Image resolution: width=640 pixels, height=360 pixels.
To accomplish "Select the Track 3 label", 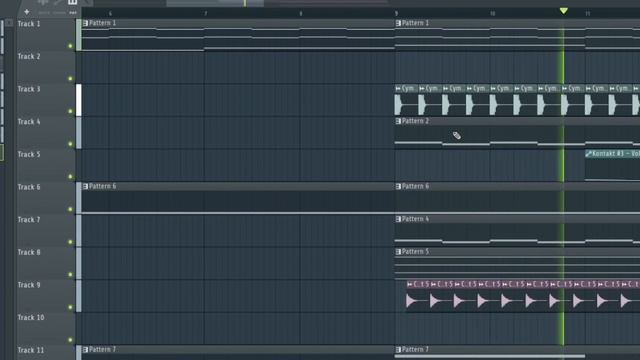I will click(29, 89).
